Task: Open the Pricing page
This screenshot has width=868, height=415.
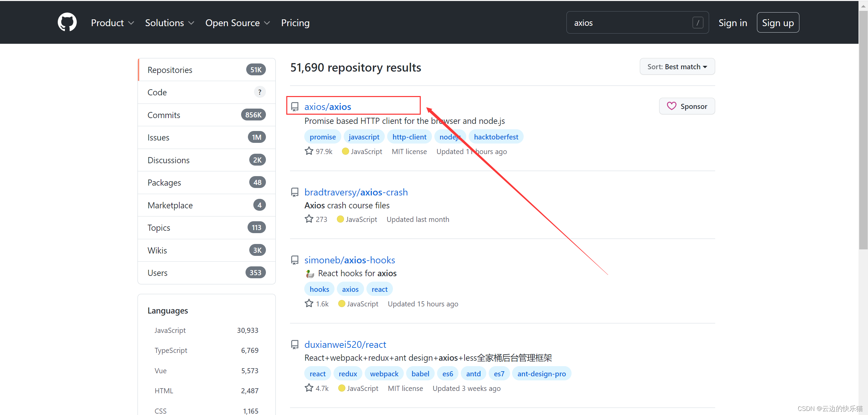Action: click(295, 23)
